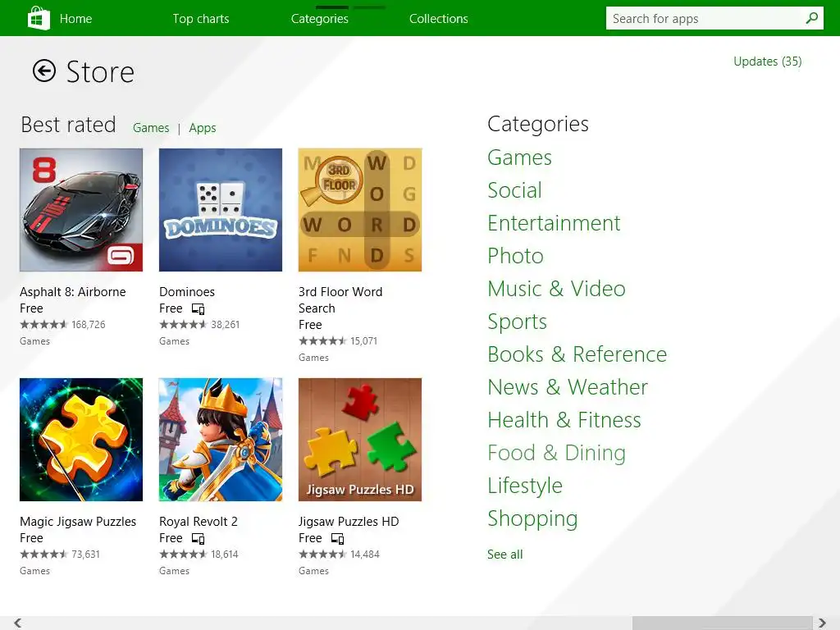The height and width of the screenshot is (630, 840).
Task: Click the star rating of Royal Revolt 2
Action: 183,555
